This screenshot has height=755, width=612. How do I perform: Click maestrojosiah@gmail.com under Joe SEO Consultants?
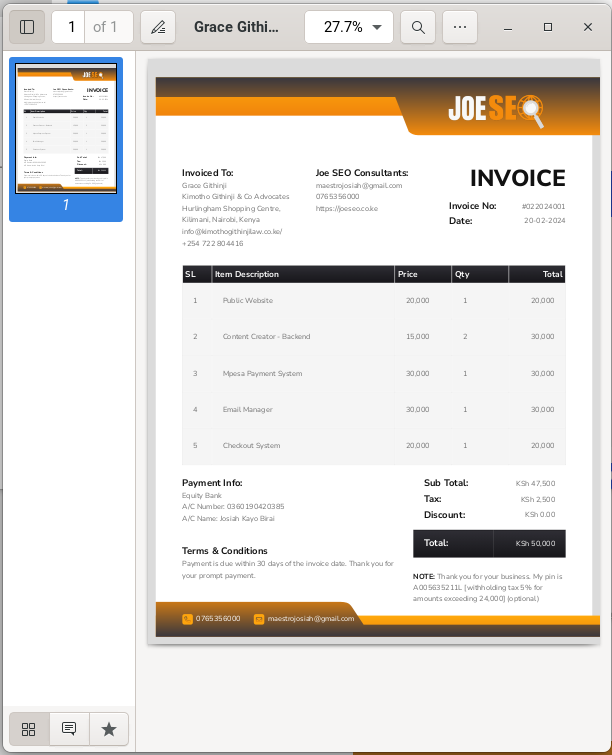[359, 185]
